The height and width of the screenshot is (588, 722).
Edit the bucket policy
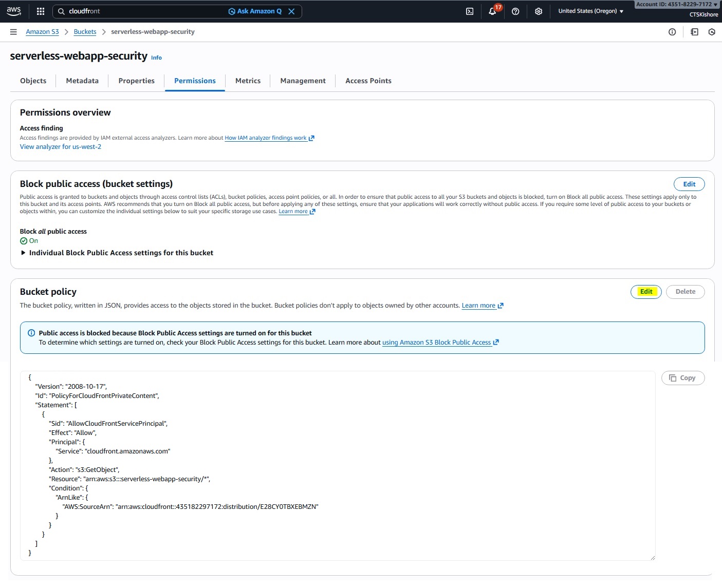tap(646, 292)
